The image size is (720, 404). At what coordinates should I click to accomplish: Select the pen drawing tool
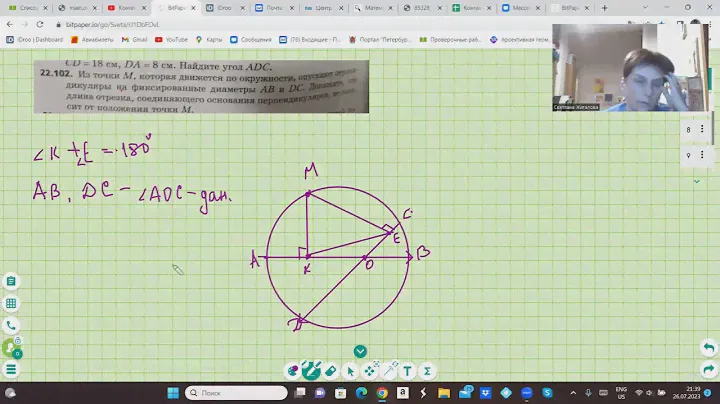[x=312, y=370]
